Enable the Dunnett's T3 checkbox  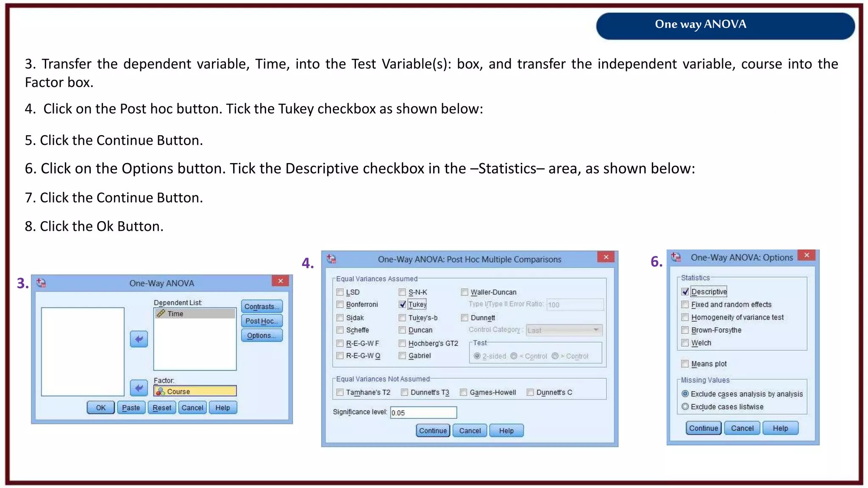click(404, 392)
